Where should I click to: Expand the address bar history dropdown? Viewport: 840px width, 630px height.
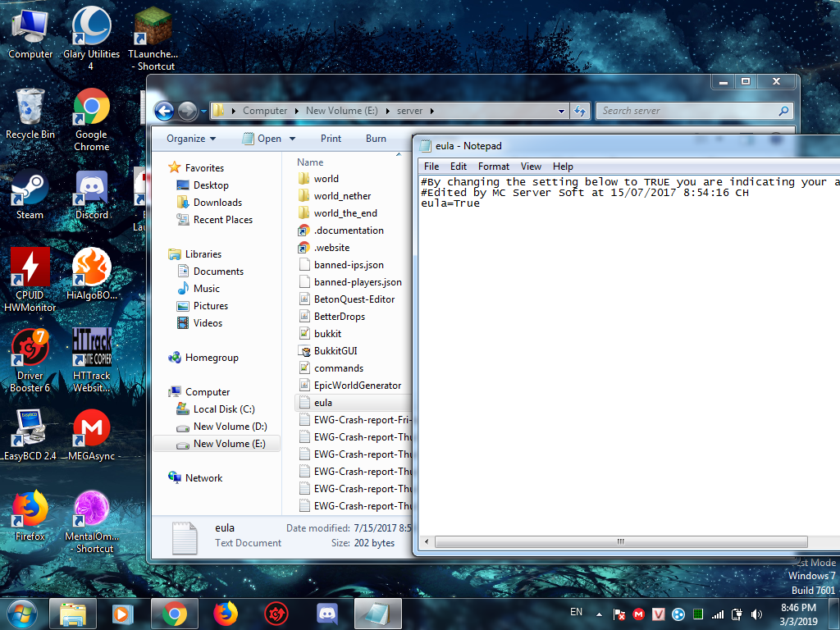pyautogui.click(x=561, y=111)
